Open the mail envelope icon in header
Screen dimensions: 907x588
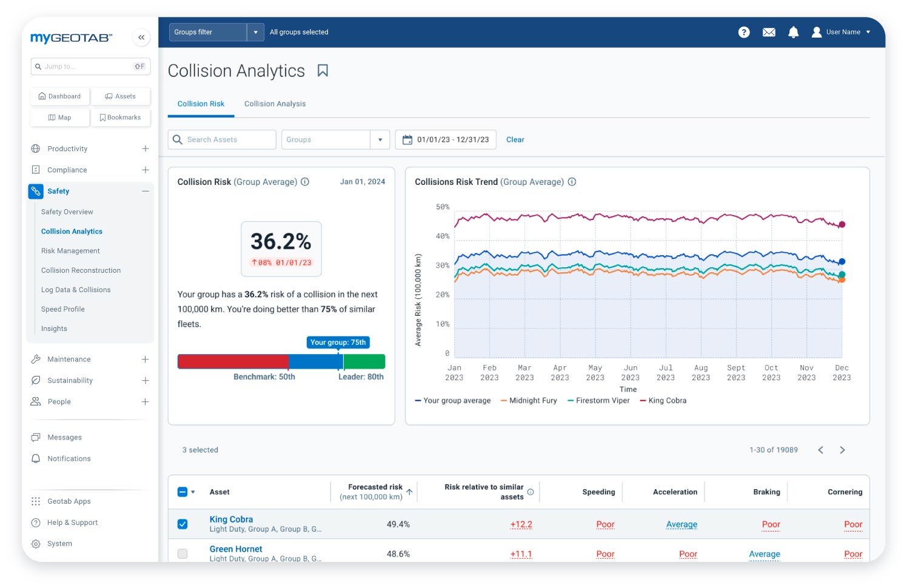pyautogui.click(x=769, y=32)
